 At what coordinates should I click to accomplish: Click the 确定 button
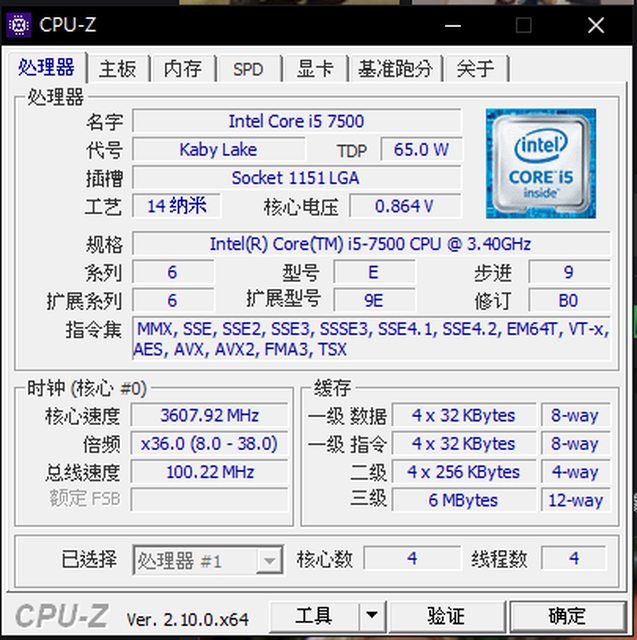[567, 616]
